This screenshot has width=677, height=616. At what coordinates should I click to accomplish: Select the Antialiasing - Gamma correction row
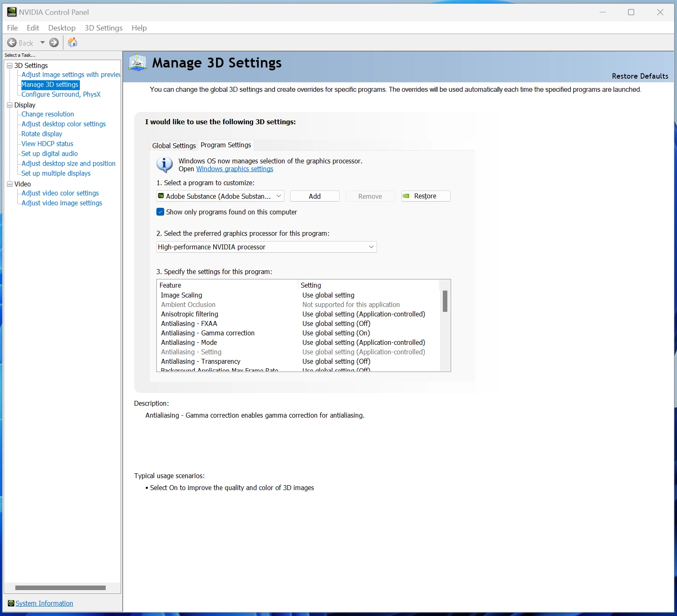coord(298,333)
